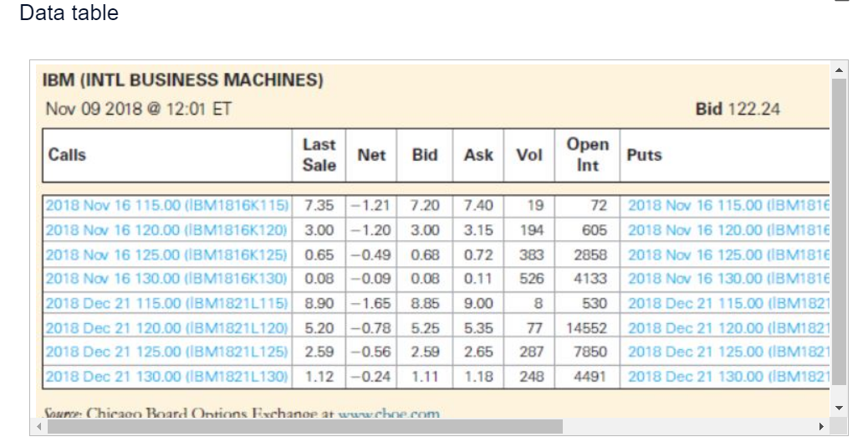
Task: Select net change value -1.21
Action: [x=371, y=205]
